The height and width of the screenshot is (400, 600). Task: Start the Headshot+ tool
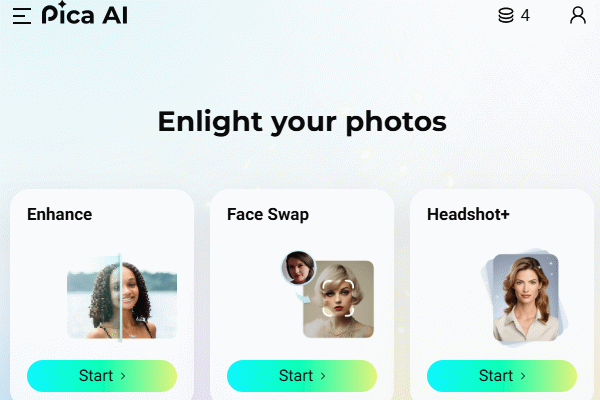[x=502, y=376]
